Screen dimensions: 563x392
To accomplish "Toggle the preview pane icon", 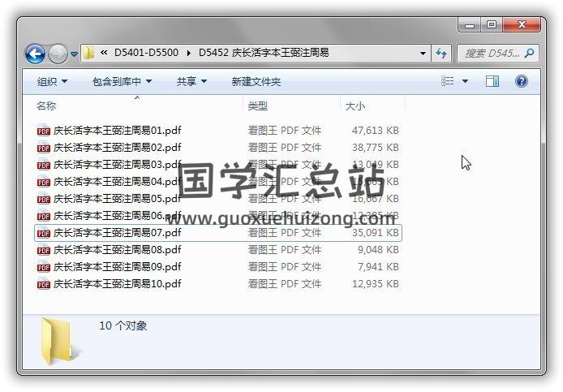I will [x=492, y=81].
